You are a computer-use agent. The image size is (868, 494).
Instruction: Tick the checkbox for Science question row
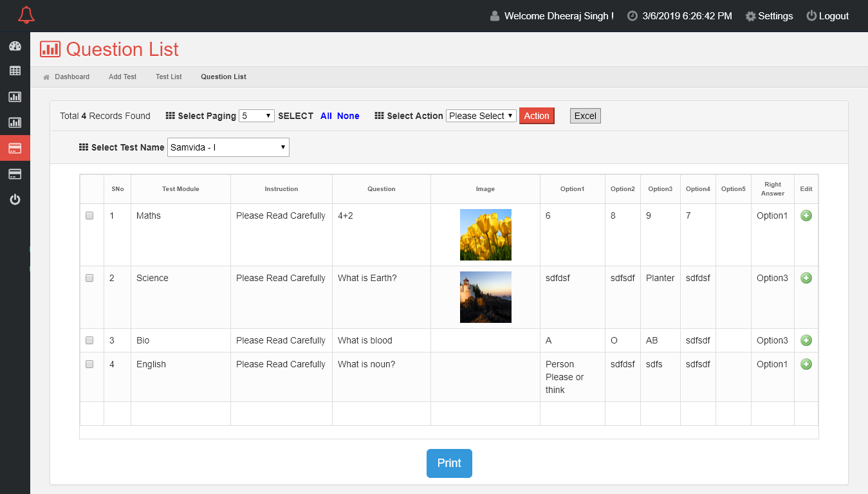pos(89,278)
